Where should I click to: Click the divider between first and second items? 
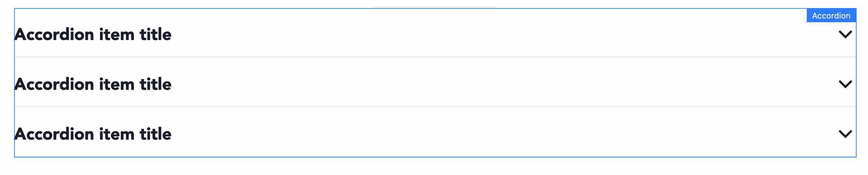[x=435, y=57]
